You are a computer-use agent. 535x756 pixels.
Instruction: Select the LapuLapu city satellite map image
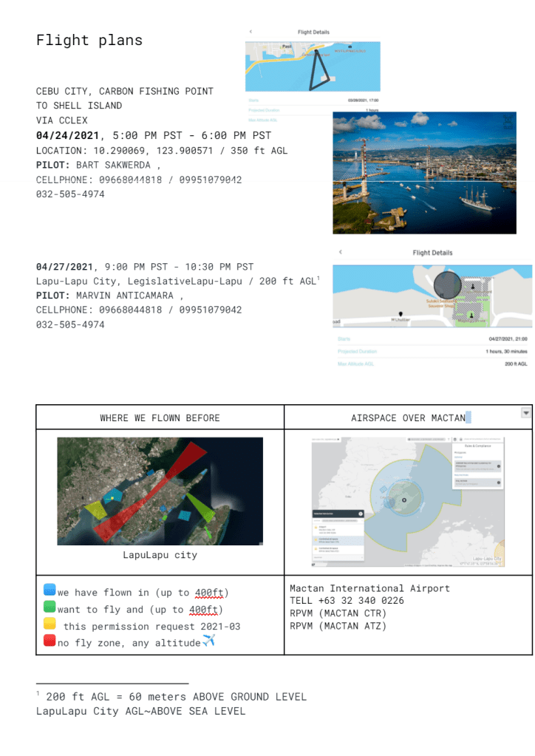[160, 491]
